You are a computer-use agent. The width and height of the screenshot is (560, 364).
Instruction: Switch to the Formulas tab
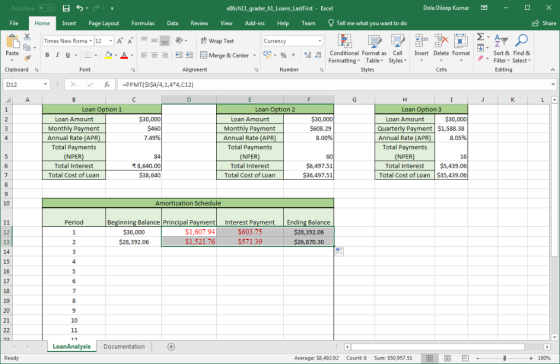[x=143, y=23]
